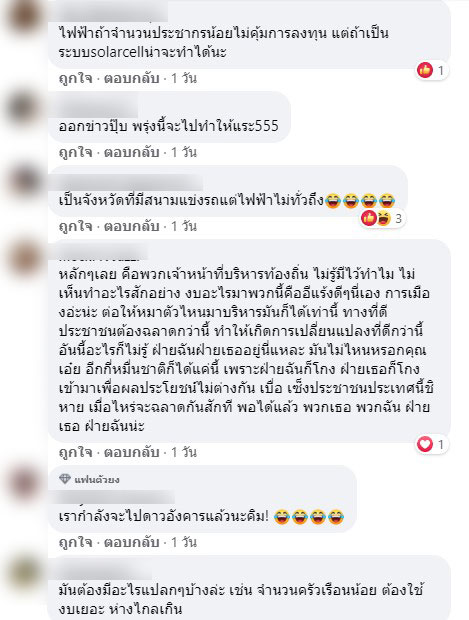Image resolution: width=469 pixels, height=620 pixels.
Task: Click the แฟนตัวยง badge label
Action: point(97,480)
